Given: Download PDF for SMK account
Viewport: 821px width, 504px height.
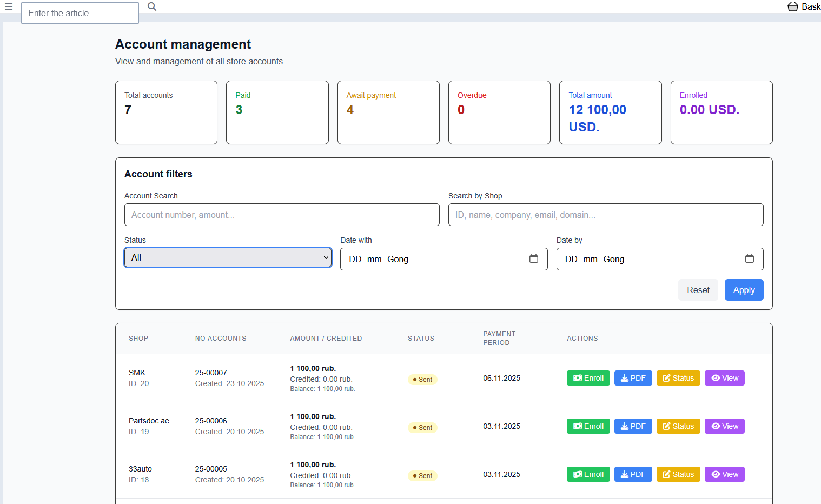Looking at the screenshot, I should tap(633, 378).
